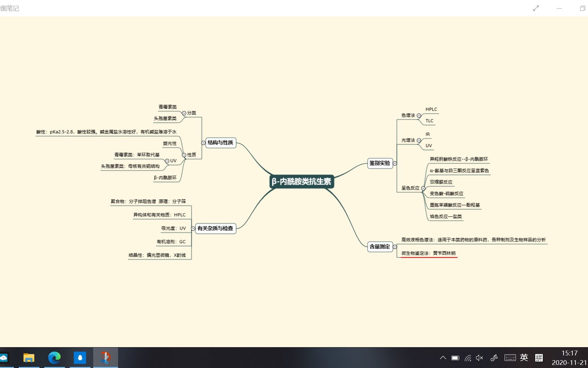
Task: Launch Microsoft Edge from the taskbar
Action: pyautogui.click(x=54, y=358)
